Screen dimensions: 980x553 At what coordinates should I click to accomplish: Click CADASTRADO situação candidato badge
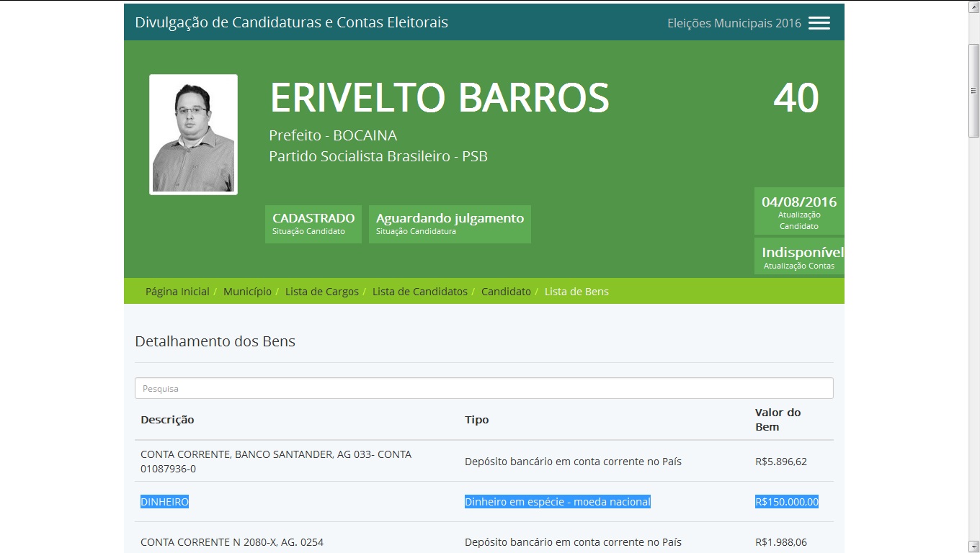pos(313,224)
